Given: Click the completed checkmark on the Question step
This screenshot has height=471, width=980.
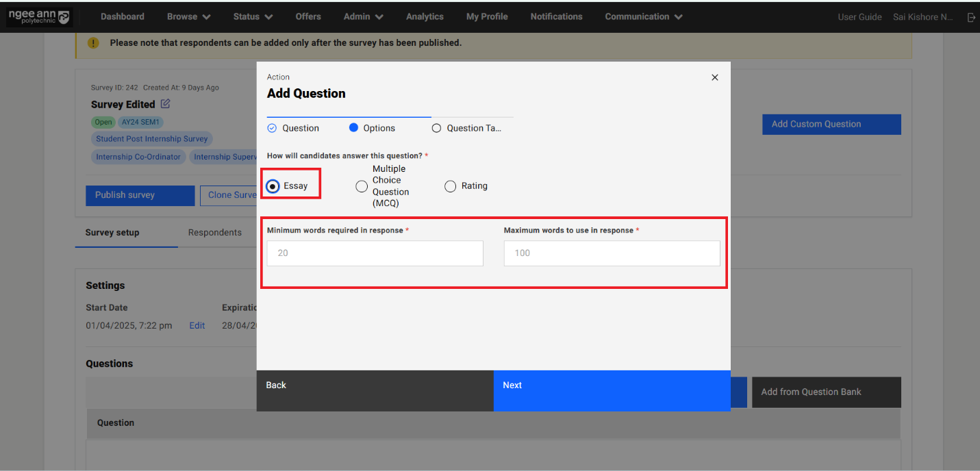Looking at the screenshot, I should (273, 127).
